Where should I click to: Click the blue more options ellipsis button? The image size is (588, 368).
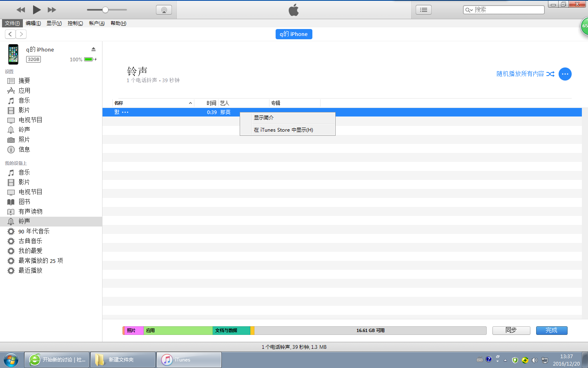(565, 74)
